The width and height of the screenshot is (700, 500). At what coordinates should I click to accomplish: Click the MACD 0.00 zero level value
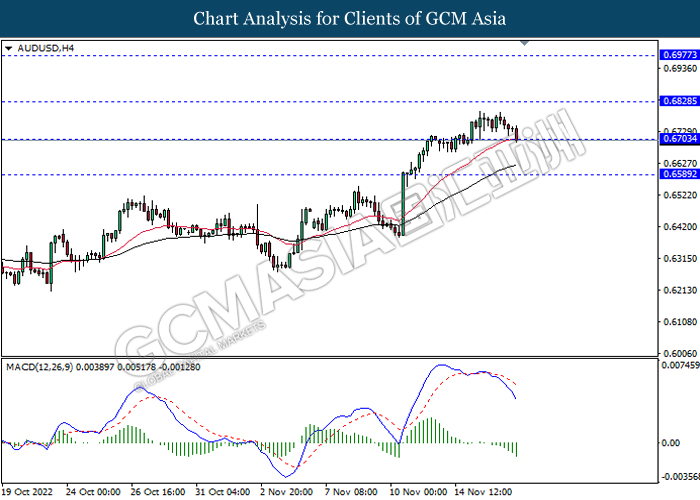tap(670, 443)
